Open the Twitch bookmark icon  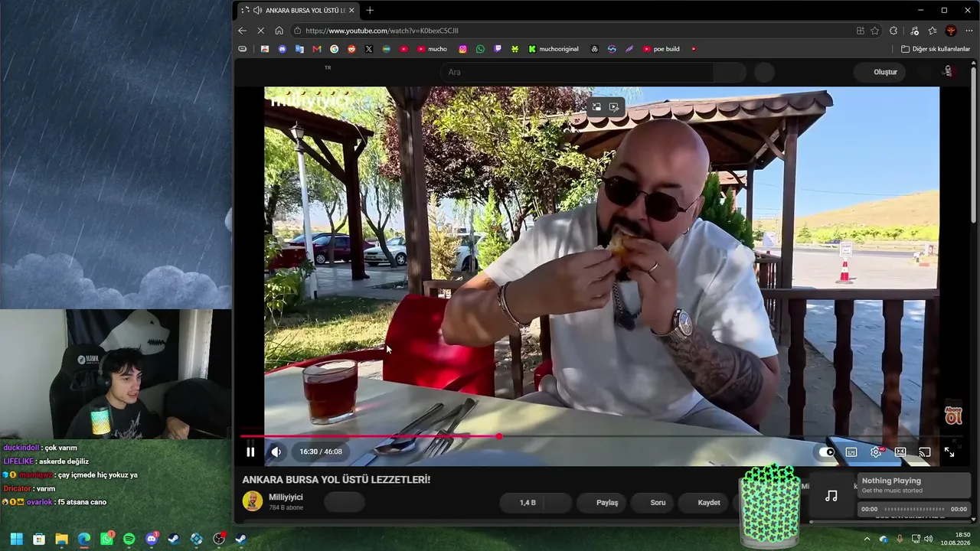click(x=498, y=49)
